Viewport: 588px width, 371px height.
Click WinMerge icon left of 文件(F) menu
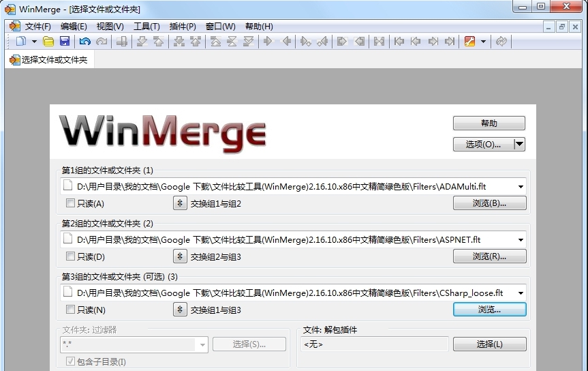pos(14,27)
